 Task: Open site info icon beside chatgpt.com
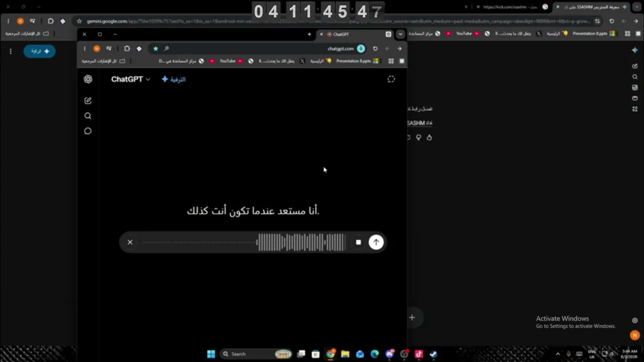[x=361, y=49]
